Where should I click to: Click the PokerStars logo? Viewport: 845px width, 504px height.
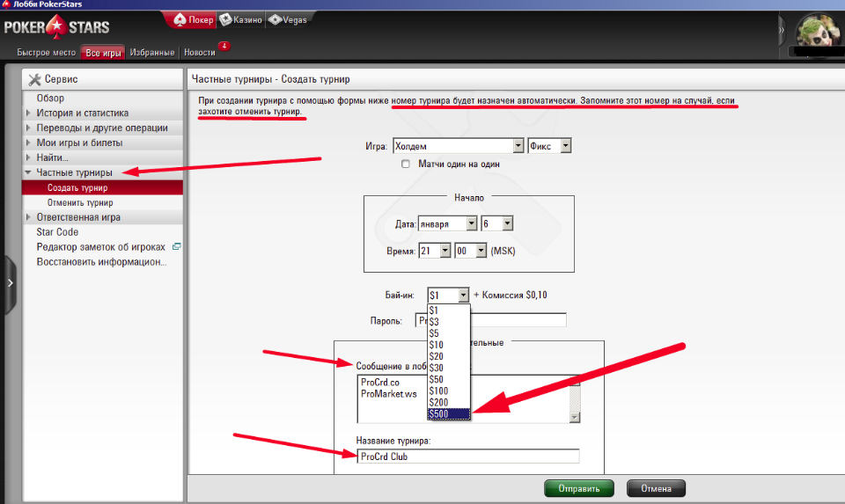[x=56, y=27]
